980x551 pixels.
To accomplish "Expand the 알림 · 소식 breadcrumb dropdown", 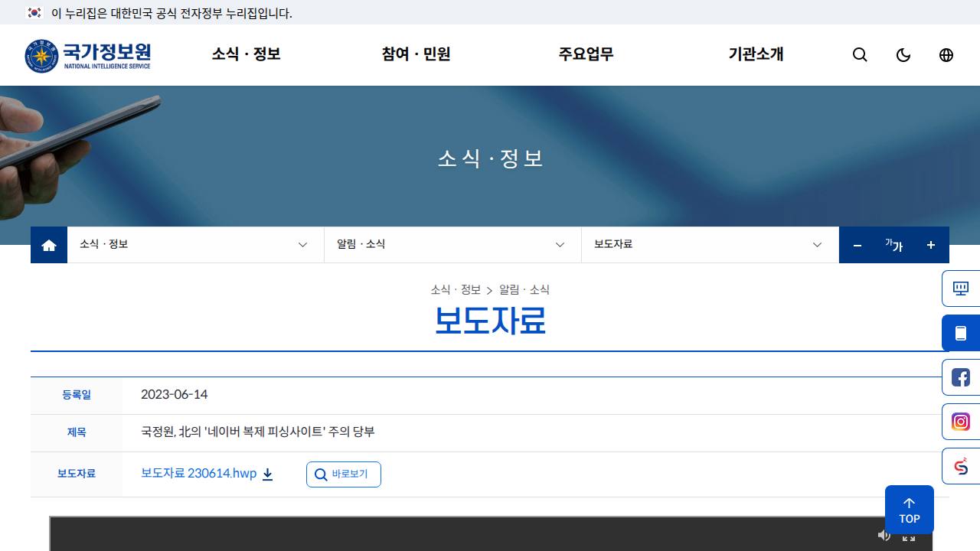I will click(x=453, y=245).
